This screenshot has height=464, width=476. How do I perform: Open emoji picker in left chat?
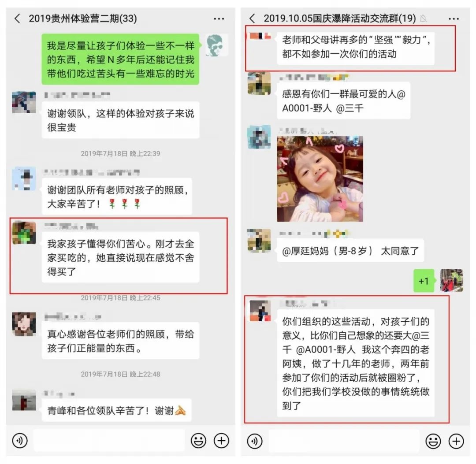pyautogui.click(x=198, y=440)
